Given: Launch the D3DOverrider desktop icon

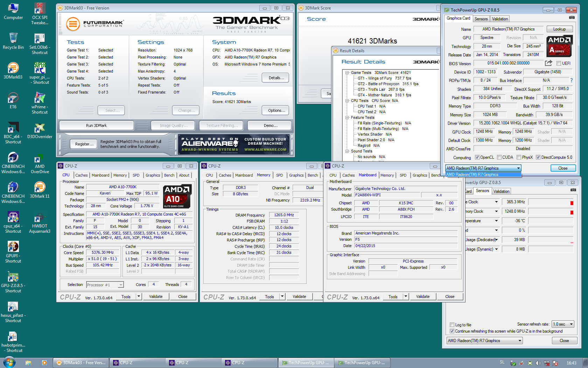Looking at the screenshot, I should click(40, 130).
